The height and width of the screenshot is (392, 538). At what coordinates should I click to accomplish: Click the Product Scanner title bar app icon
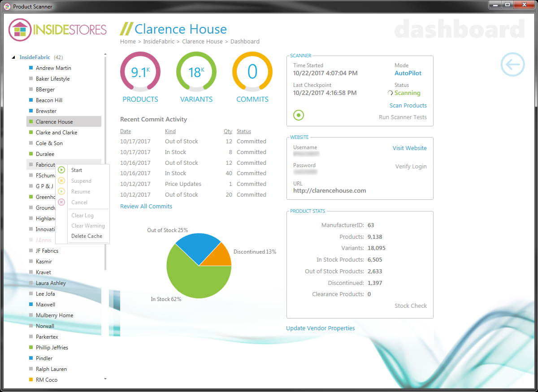[7, 7]
